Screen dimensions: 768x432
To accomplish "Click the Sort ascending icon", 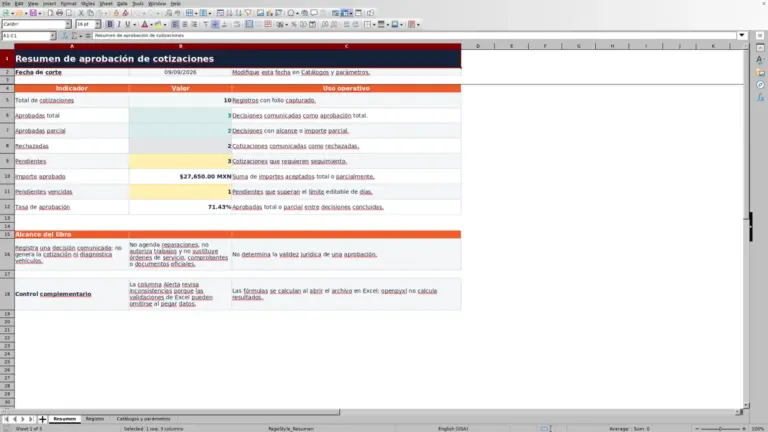I will [x=229, y=13].
